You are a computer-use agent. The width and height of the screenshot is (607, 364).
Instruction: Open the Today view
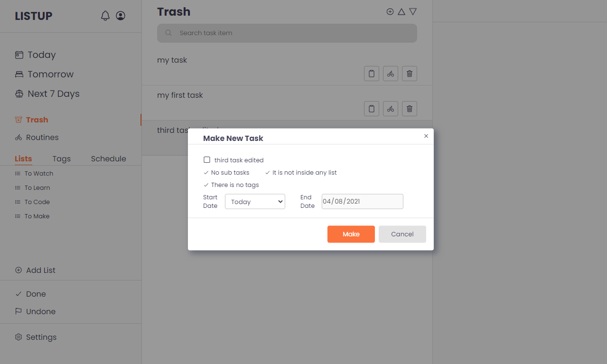pyautogui.click(x=42, y=55)
